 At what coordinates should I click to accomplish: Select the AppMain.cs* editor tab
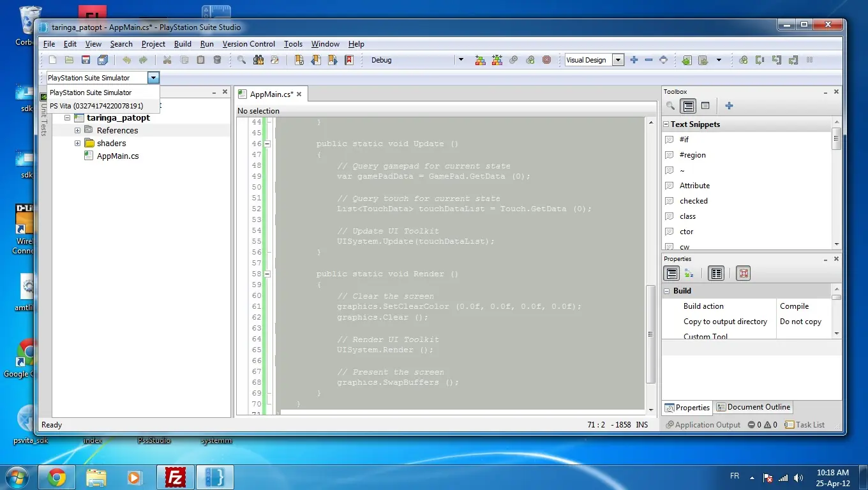point(271,94)
